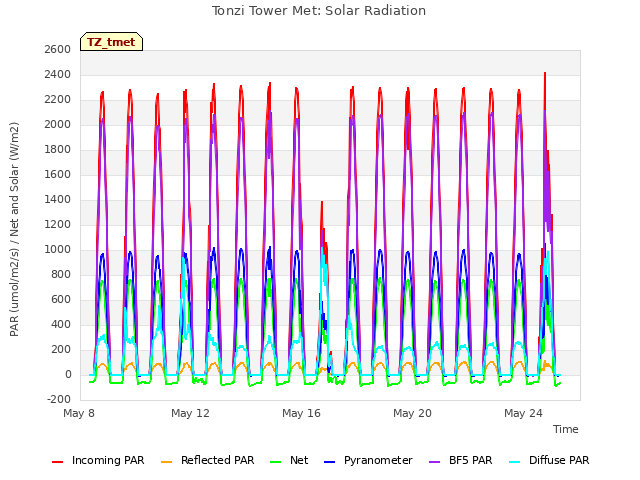
Task: Click the chart title Tonzi Tower Met: Solar Radiation
Action: pyautogui.click(x=319, y=11)
